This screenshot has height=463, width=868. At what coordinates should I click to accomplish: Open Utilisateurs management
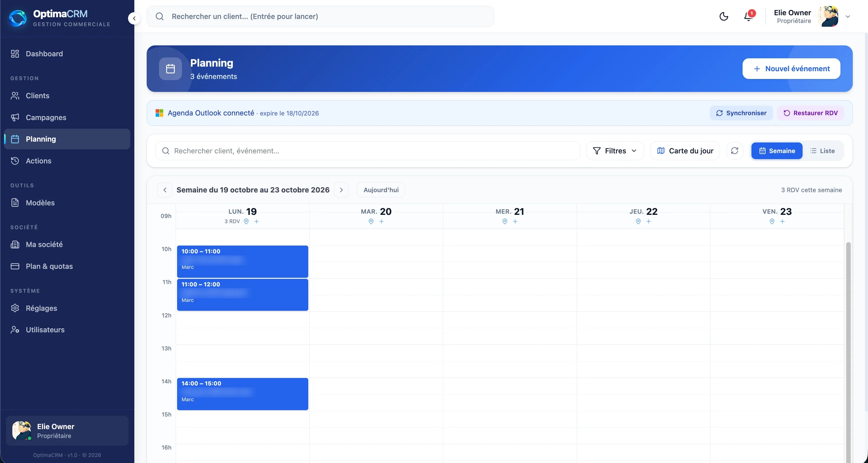[x=67, y=330]
